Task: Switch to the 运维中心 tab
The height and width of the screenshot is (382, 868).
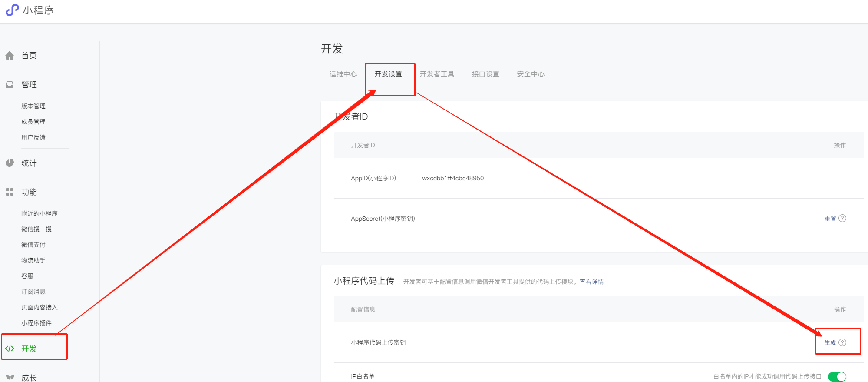Action: click(343, 74)
